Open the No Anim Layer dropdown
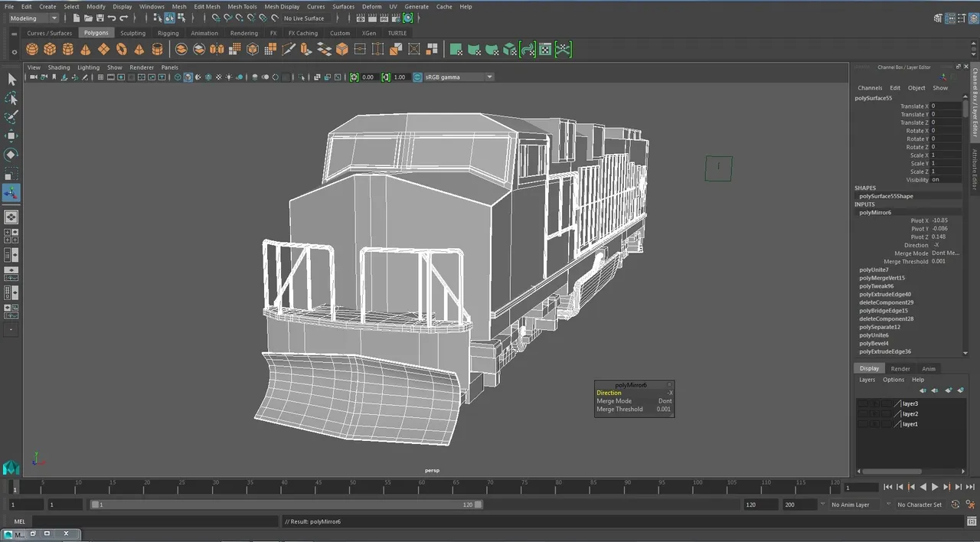This screenshot has height=542, width=980. point(855,504)
